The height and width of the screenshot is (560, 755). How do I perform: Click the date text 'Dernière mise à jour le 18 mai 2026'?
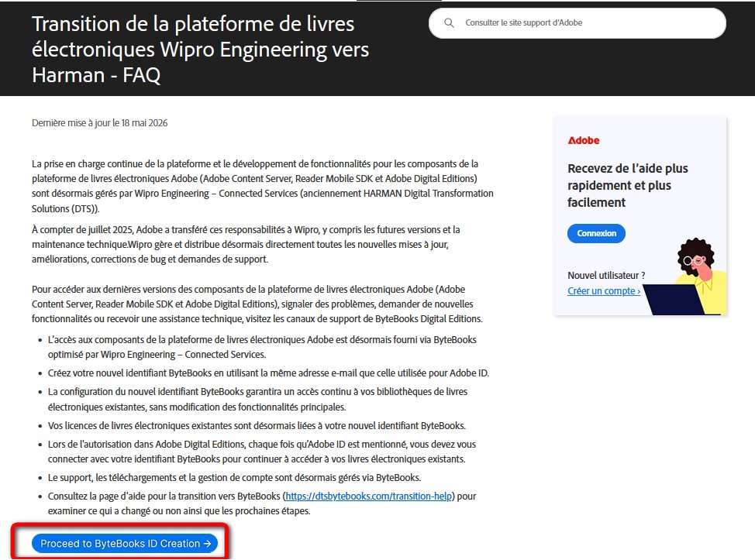[100, 123]
